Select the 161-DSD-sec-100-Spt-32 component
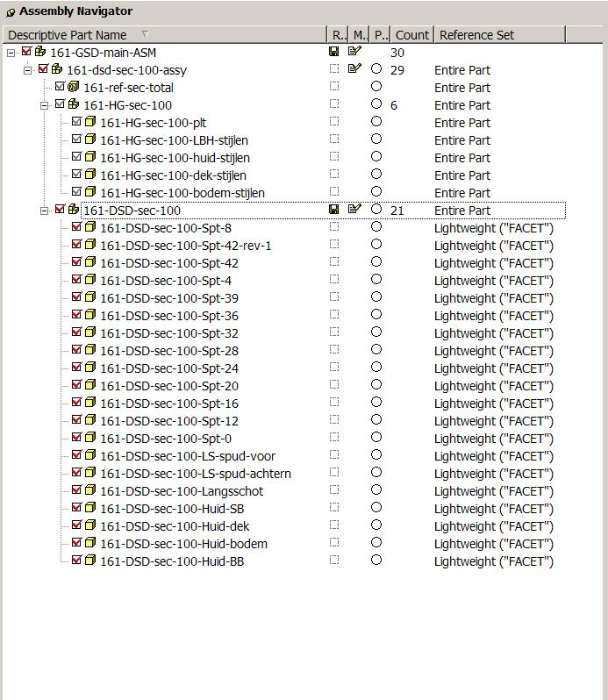 click(169, 333)
